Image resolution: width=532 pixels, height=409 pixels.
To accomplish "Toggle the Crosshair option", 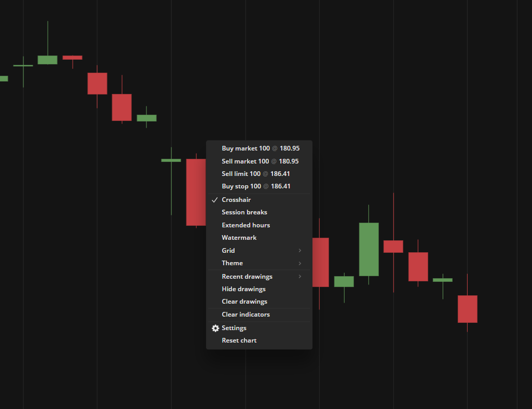I will tap(259, 200).
